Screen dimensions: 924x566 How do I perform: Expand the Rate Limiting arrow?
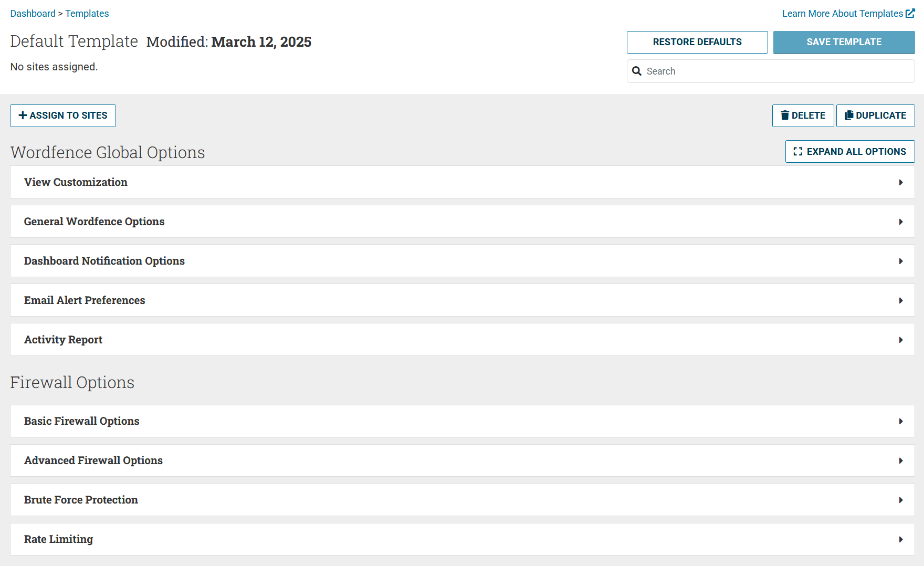(x=901, y=539)
